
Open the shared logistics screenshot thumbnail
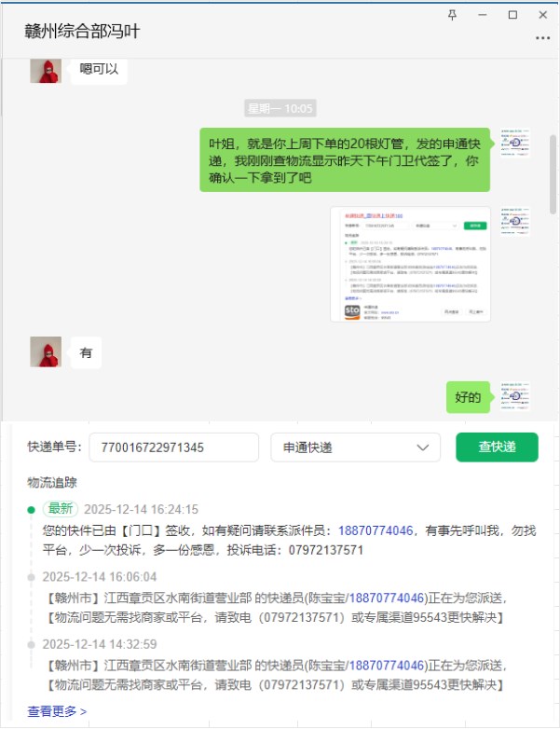[410, 264]
